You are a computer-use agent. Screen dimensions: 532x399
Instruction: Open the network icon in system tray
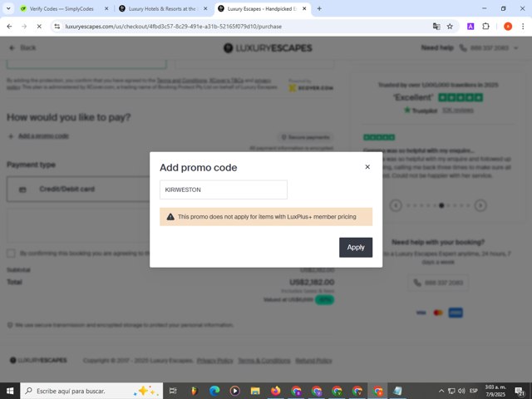(x=451, y=391)
